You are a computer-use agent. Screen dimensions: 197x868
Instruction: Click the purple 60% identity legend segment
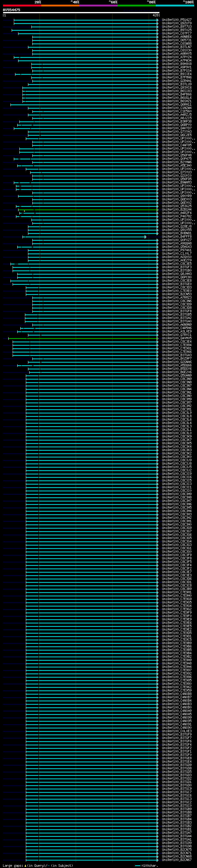tap(99, 6)
